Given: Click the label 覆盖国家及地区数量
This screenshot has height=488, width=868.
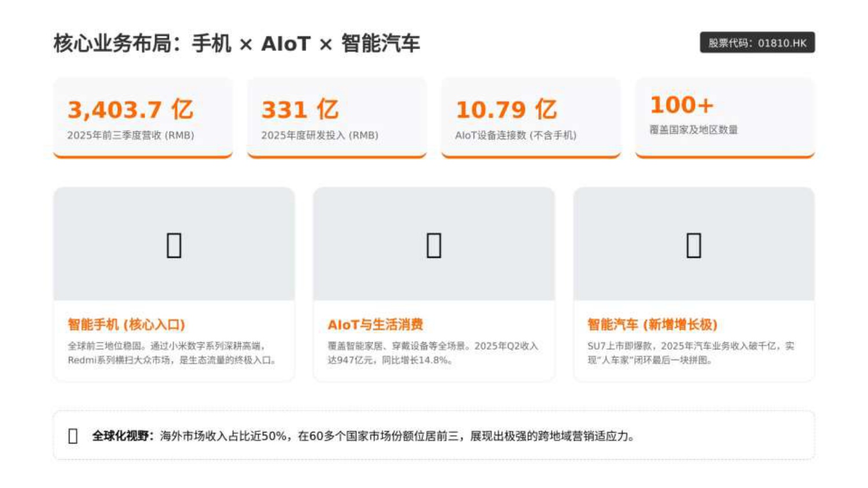Looking at the screenshot, I should click(x=693, y=130).
